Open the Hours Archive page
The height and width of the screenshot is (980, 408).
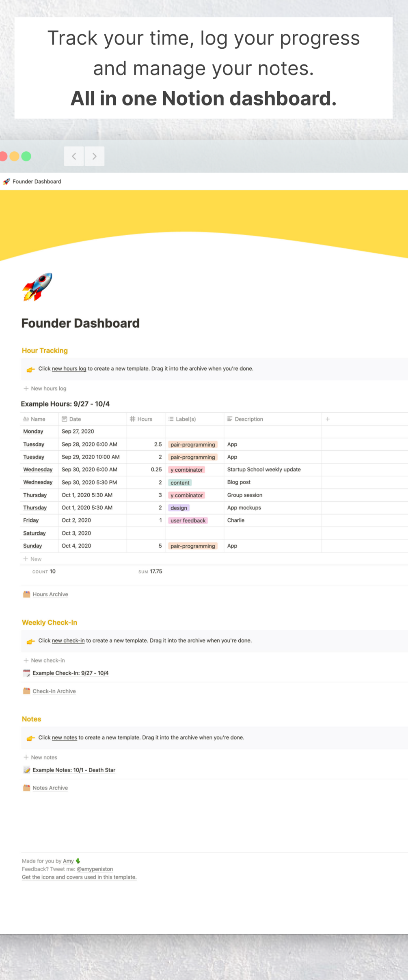pyautogui.click(x=50, y=594)
